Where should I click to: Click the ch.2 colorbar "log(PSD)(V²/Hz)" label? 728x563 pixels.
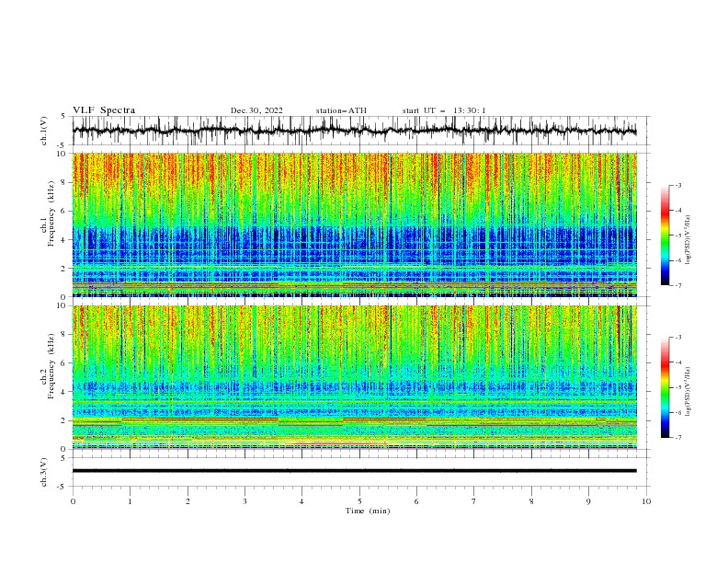pos(688,392)
